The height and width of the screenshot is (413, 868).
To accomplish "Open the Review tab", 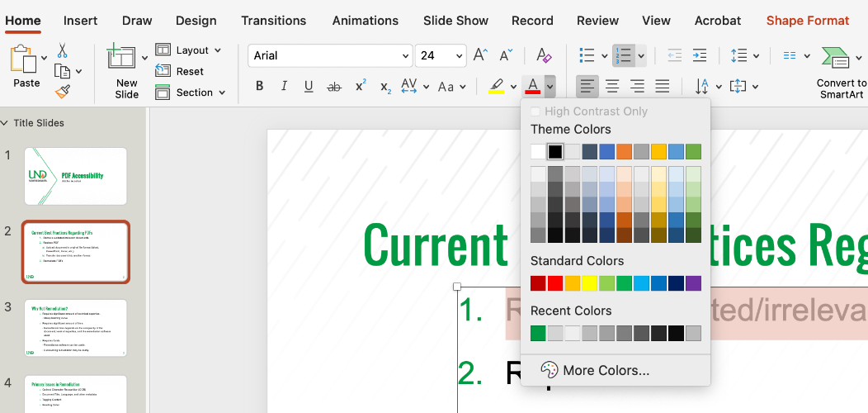I will (597, 21).
